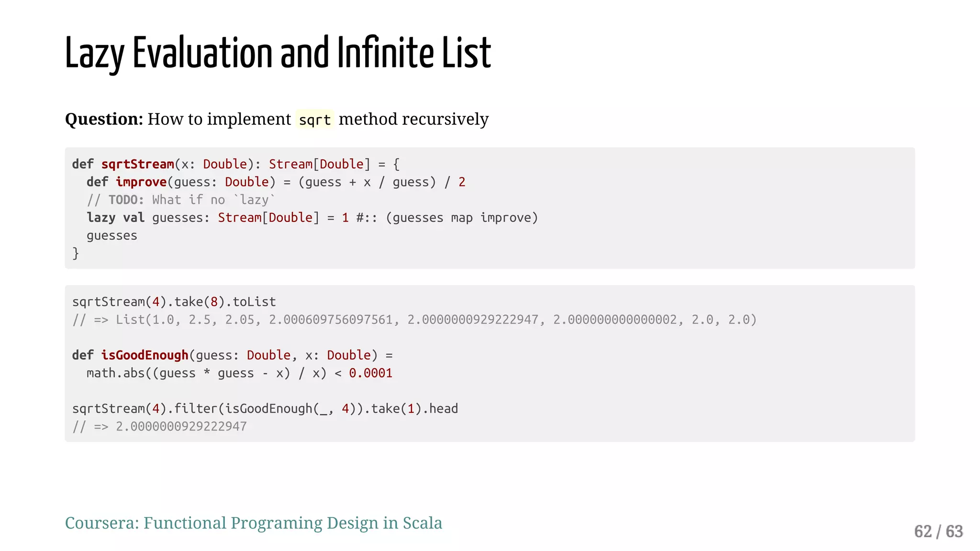Screen dimensions: 980x551
Task: Open the Coursera Functional Programing Design link
Action: [253, 523]
